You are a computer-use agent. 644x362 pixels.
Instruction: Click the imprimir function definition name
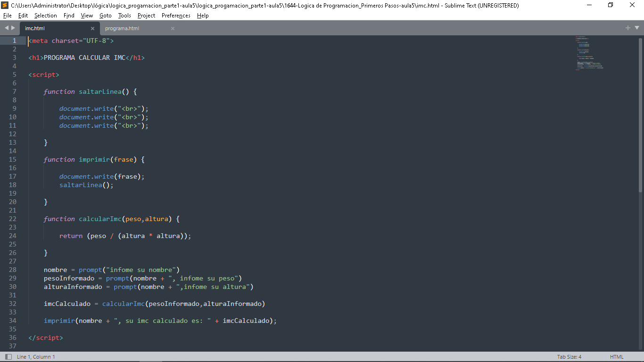point(94,159)
